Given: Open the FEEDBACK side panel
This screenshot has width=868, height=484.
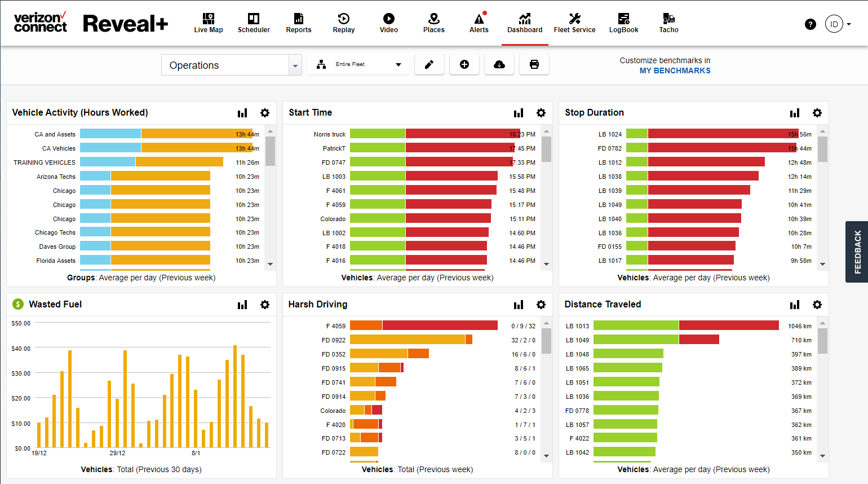Looking at the screenshot, I should coord(858,252).
